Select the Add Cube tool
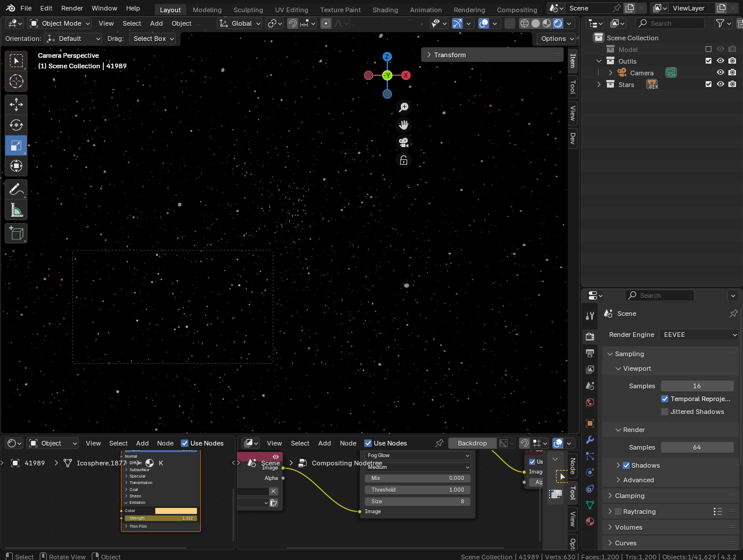Screen dimensions: 743x560 [x=16, y=232]
